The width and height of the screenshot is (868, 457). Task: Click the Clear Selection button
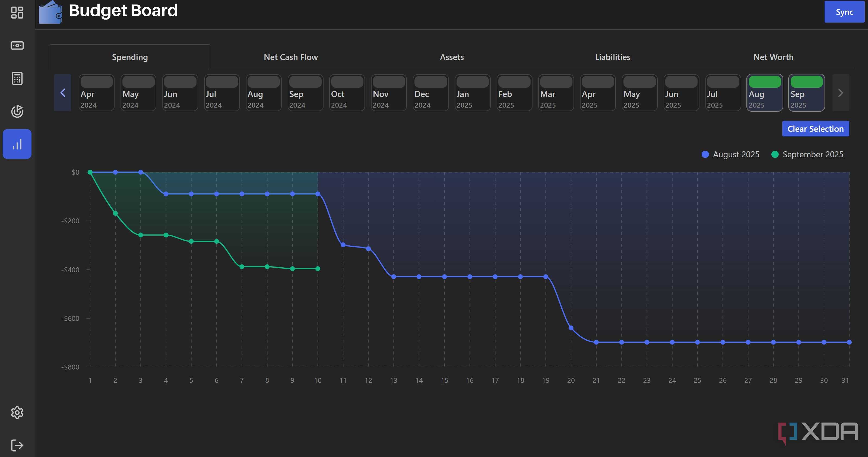815,129
